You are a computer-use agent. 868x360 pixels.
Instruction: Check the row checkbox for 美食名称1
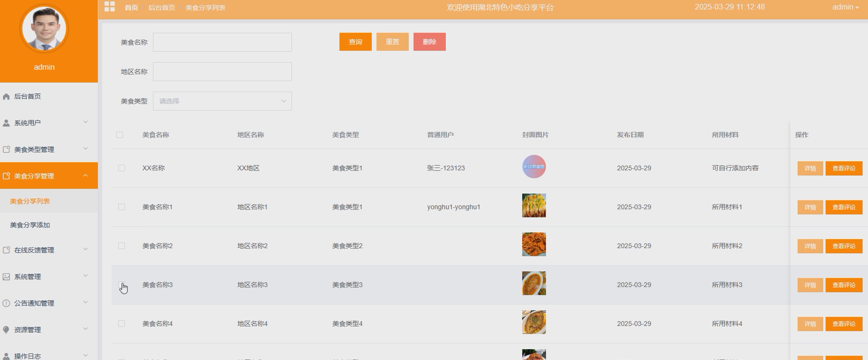121,207
